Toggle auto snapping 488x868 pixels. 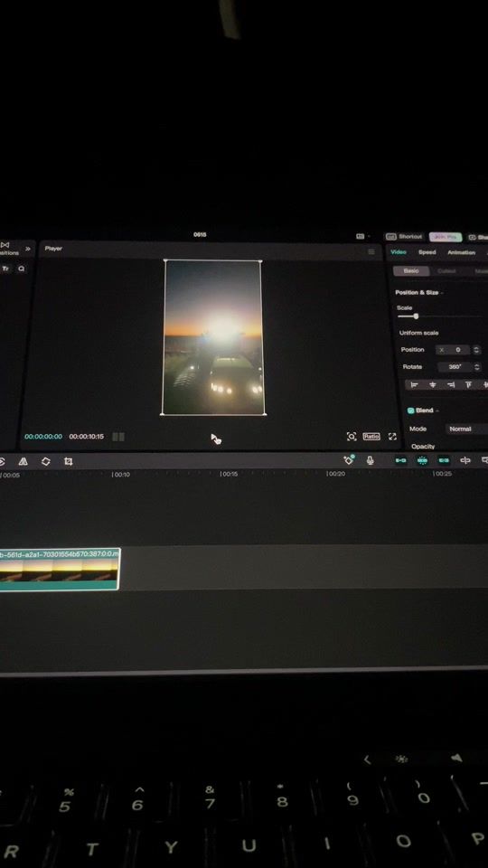422,460
